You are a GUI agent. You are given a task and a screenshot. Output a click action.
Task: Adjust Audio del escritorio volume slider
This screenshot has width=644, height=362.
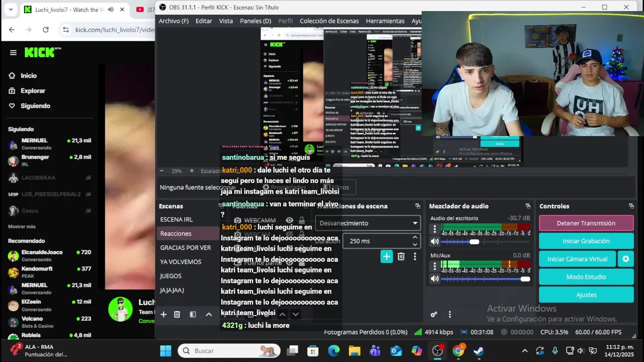tap(486, 242)
